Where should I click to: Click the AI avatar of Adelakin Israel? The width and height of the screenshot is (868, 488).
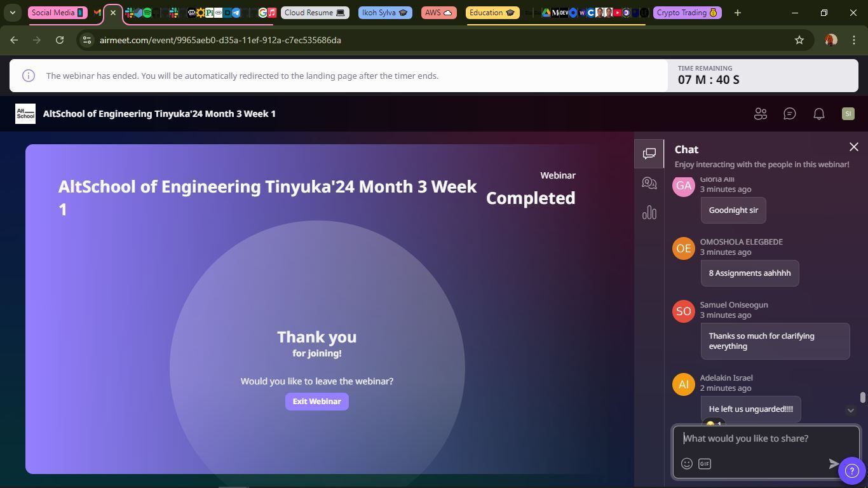click(x=684, y=384)
